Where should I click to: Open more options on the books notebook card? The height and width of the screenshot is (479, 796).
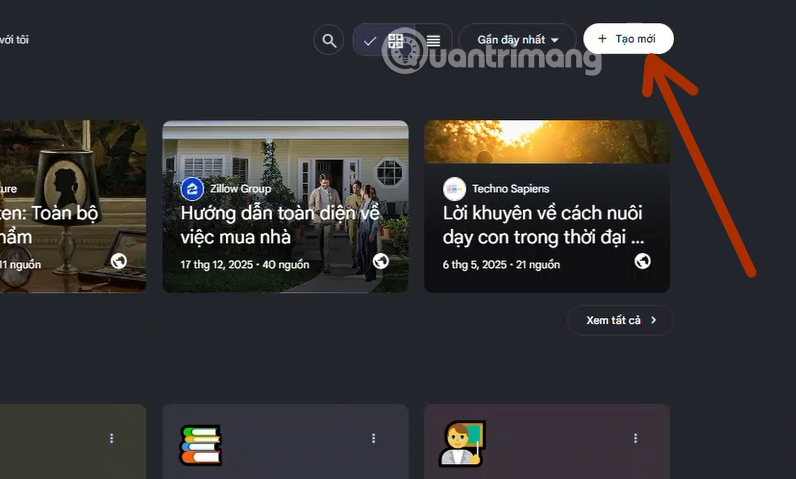point(374,438)
